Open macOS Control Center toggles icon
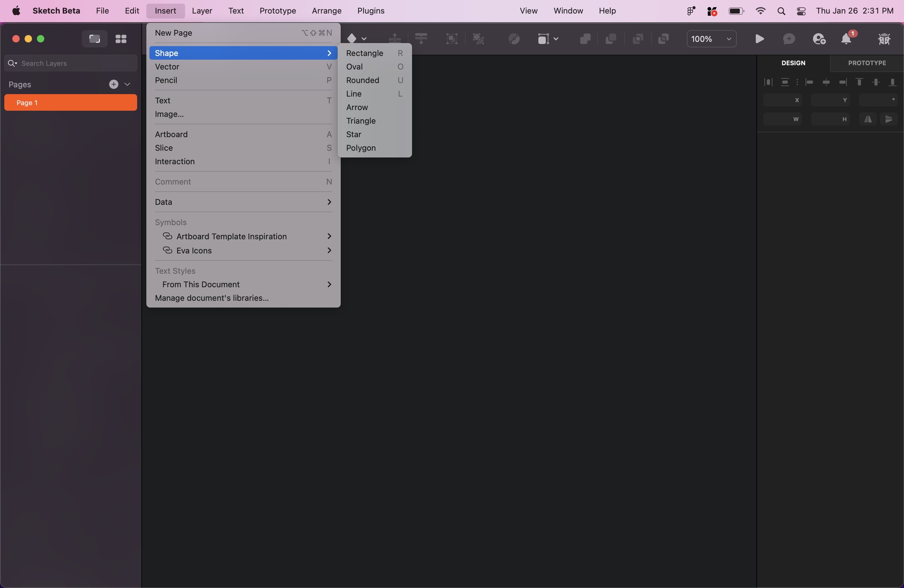The height and width of the screenshot is (588, 904). 801,11
